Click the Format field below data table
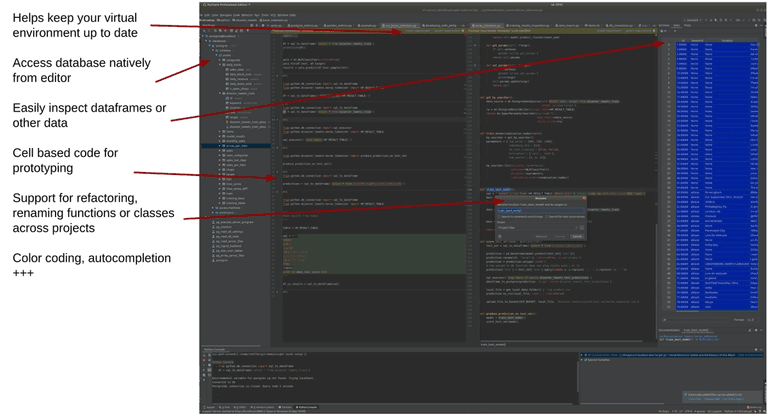 click(x=753, y=320)
